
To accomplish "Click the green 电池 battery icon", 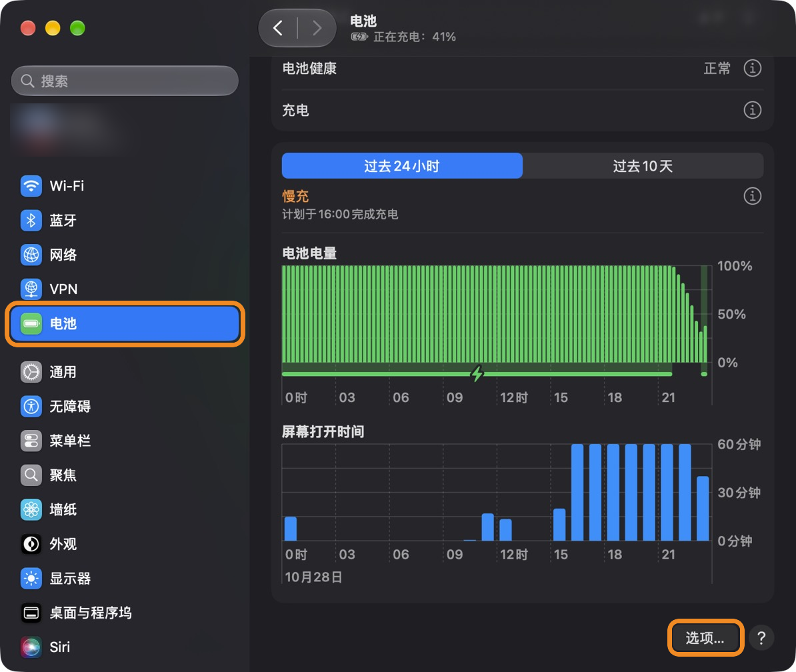I will [31, 324].
